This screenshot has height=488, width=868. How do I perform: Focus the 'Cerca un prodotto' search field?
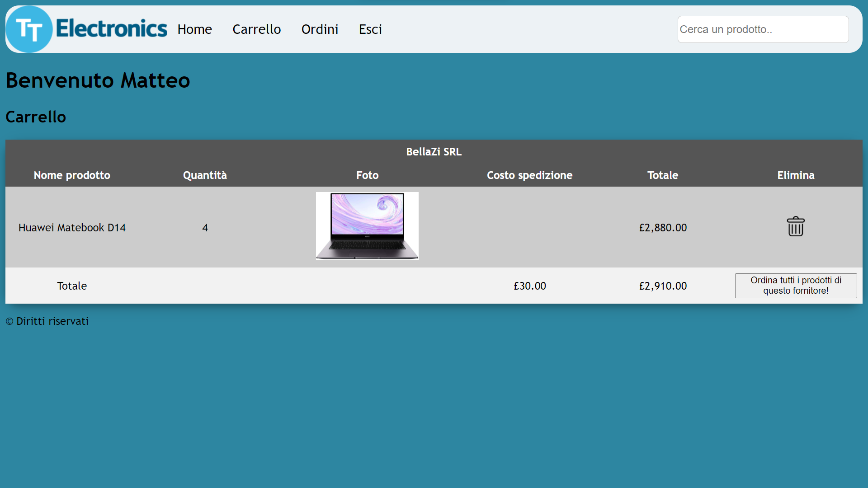pyautogui.click(x=763, y=29)
